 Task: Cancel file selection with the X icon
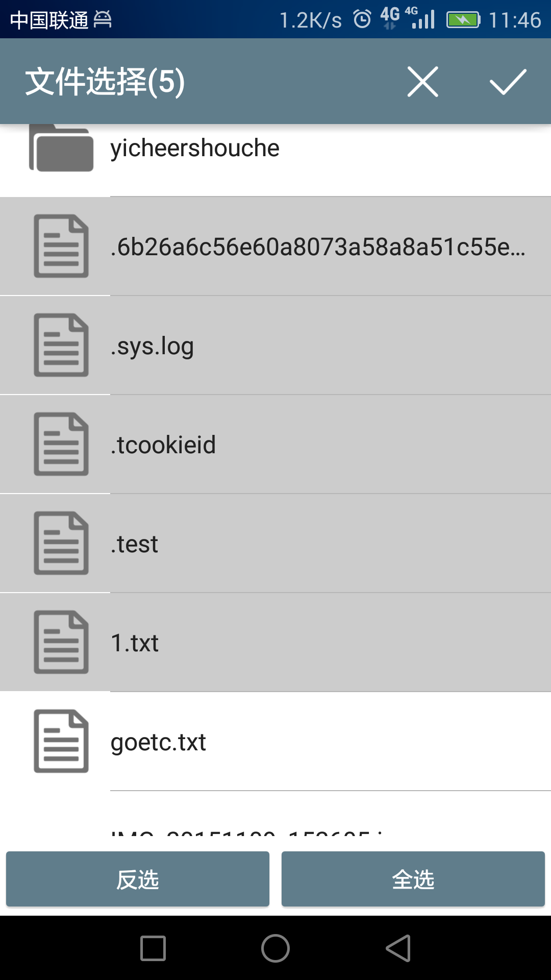point(422,82)
